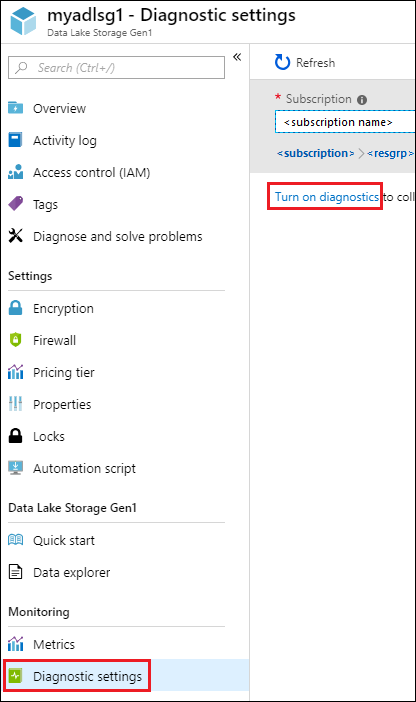416x702 pixels.
Task: Select the Pricing tier chart icon
Action: 16,372
